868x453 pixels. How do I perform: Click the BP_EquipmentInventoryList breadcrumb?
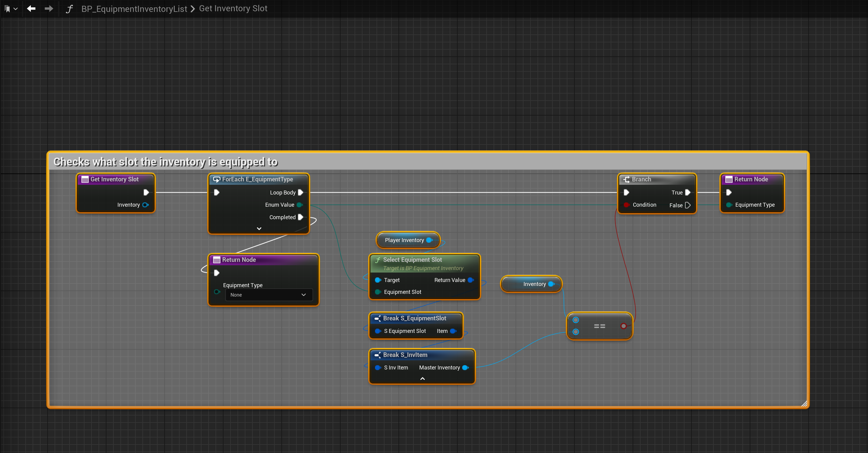134,9
